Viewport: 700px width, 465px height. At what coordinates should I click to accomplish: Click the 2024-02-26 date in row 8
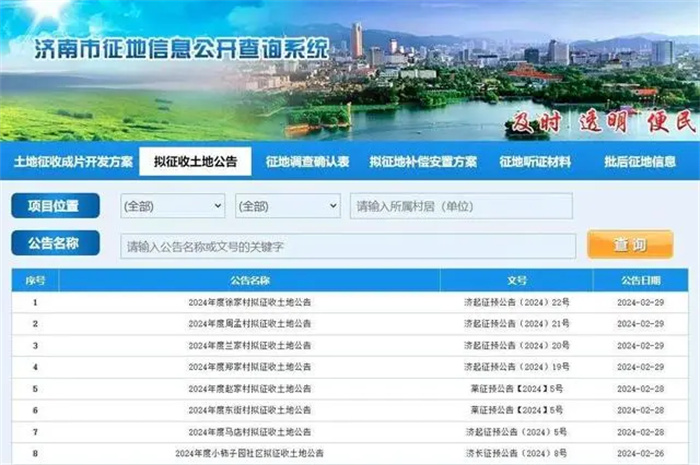click(641, 453)
